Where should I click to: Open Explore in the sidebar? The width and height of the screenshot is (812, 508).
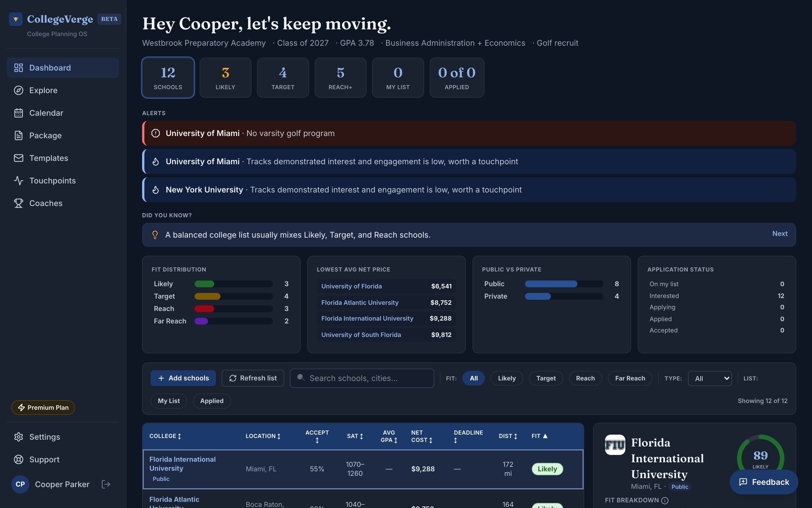click(63, 90)
